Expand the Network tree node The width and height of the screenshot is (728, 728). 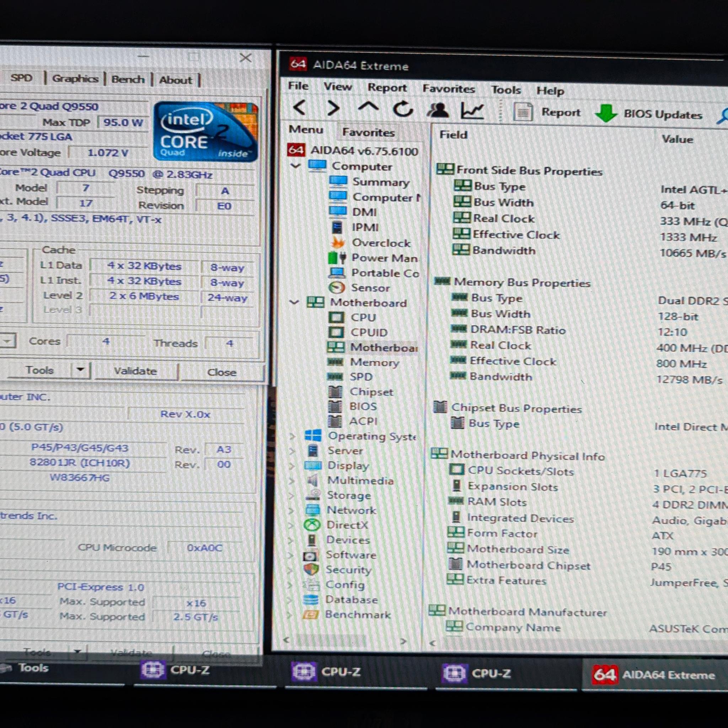click(291, 510)
